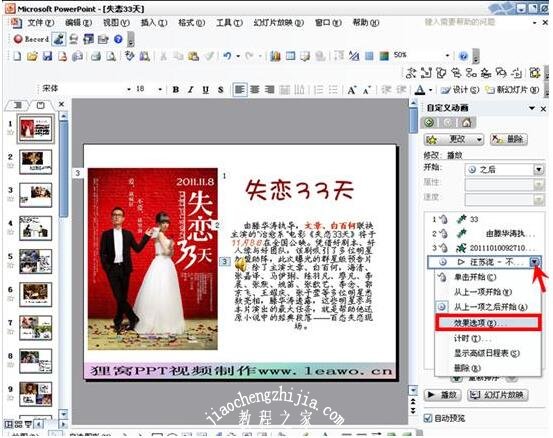Switch to the slides thumbnail tab
Screen dimensions: 553x438
click(x=41, y=105)
